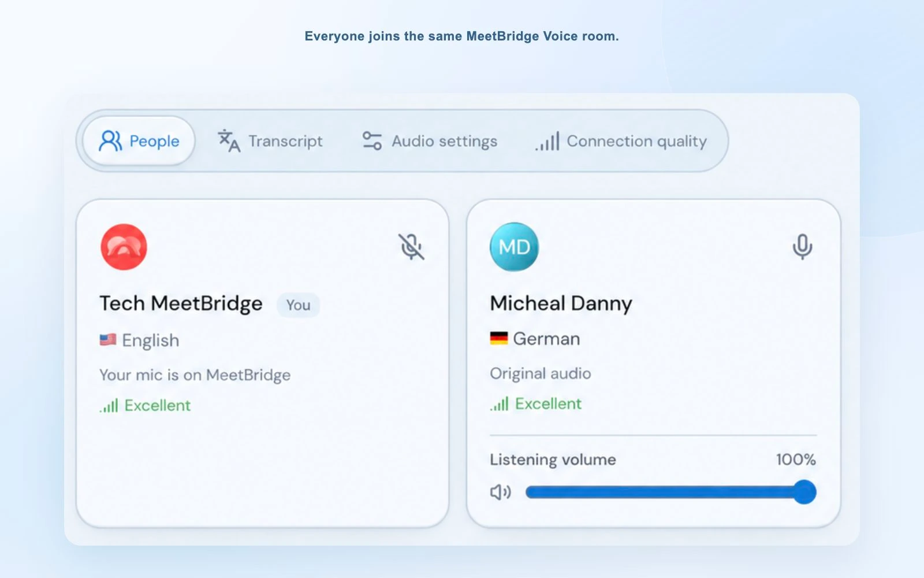The image size is (924, 578).
Task: Click the "You" badge
Action: 298,305
